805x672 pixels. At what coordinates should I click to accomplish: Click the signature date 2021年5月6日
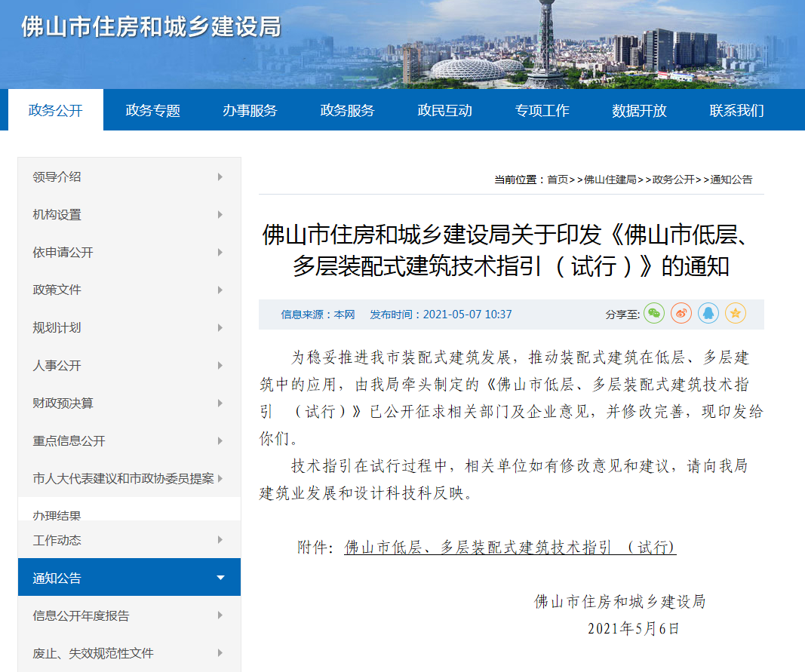click(x=634, y=628)
